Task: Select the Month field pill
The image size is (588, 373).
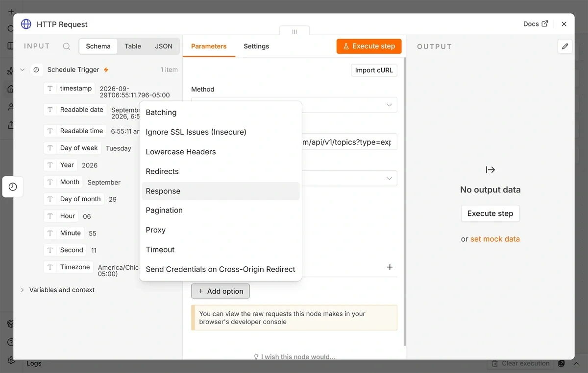Action: 64,182
